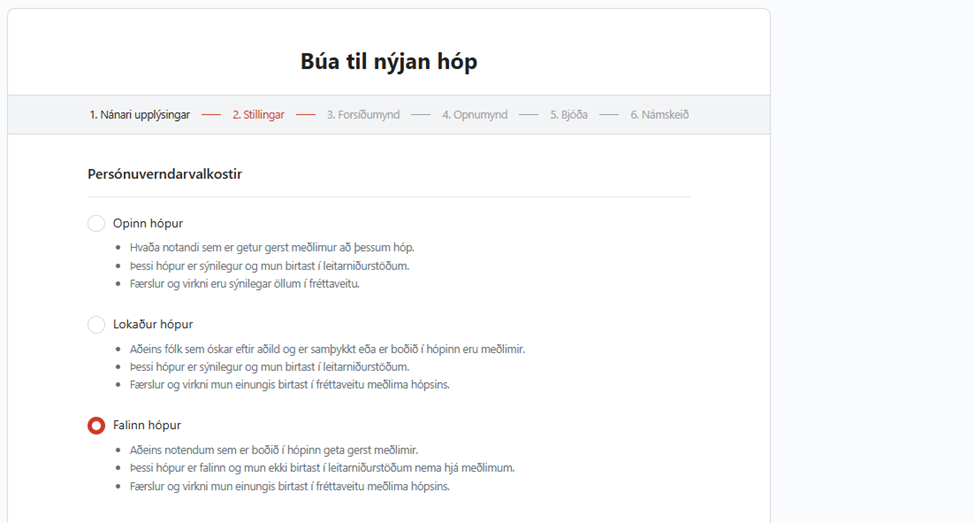Open the Opnumynd step

(475, 115)
